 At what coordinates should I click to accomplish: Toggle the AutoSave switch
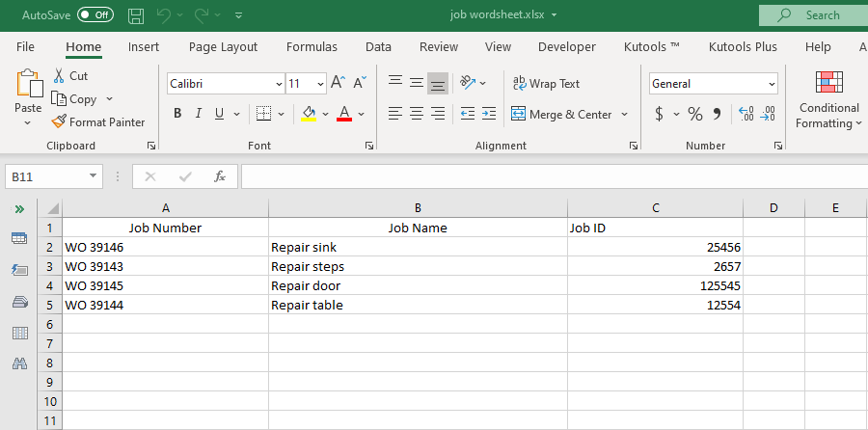point(95,15)
